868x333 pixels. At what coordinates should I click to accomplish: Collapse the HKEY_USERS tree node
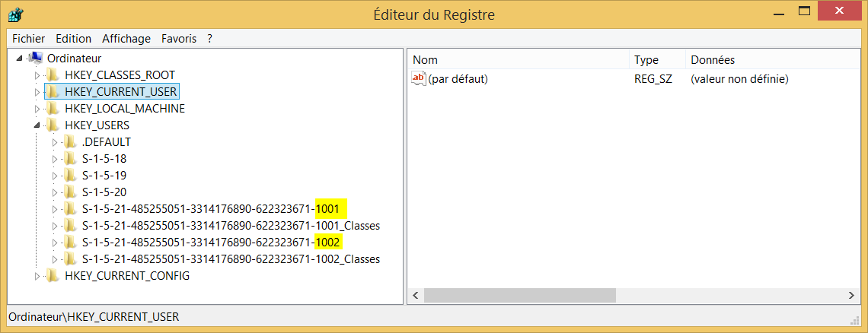tap(37, 125)
